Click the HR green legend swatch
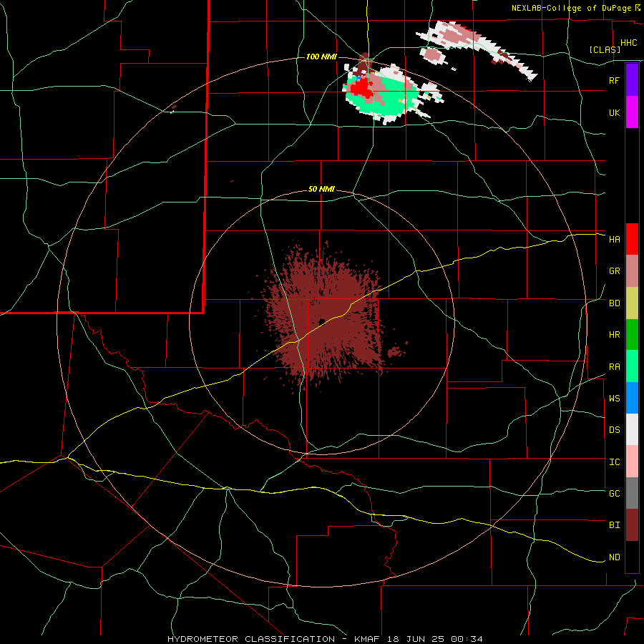This screenshot has width=644, height=644. tap(632, 335)
